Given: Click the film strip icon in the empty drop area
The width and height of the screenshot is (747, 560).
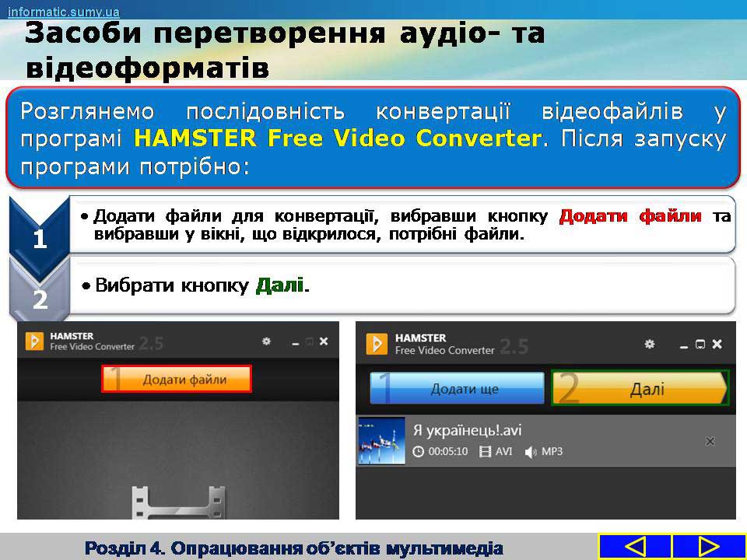Looking at the screenshot, I should (177, 502).
